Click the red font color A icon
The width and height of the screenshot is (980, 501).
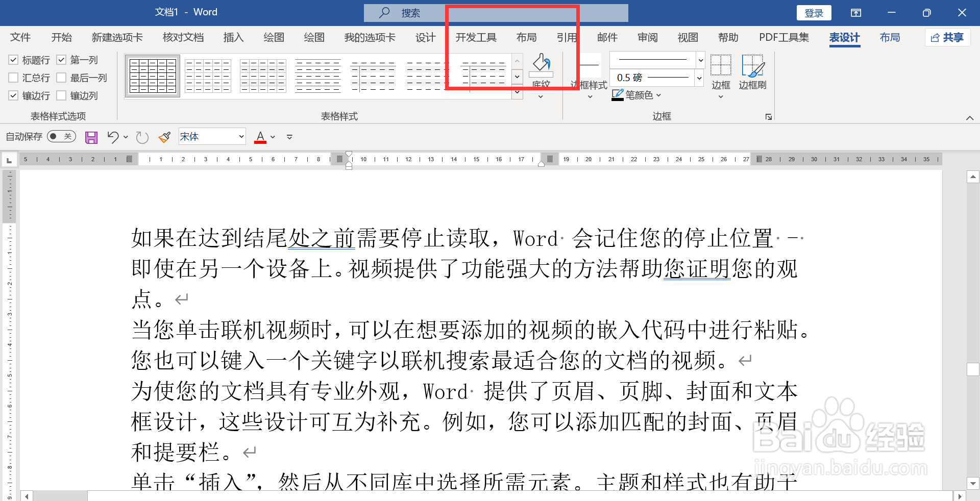(260, 137)
